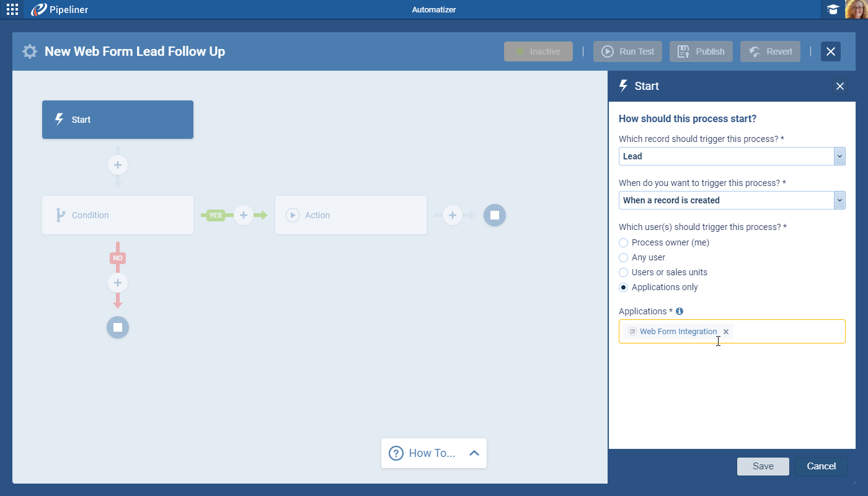Choose the Any user trigger option
The height and width of the screenshot is (496, 868).
(622, 257)
